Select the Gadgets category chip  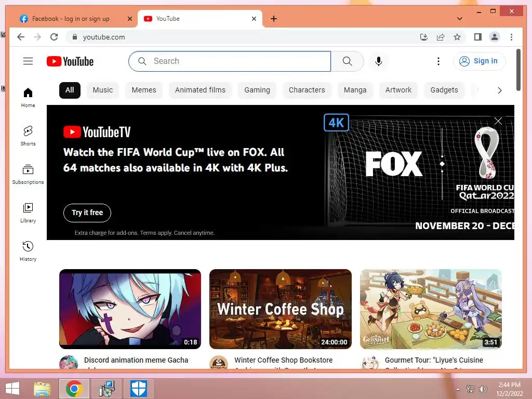(x=444, y=90)
